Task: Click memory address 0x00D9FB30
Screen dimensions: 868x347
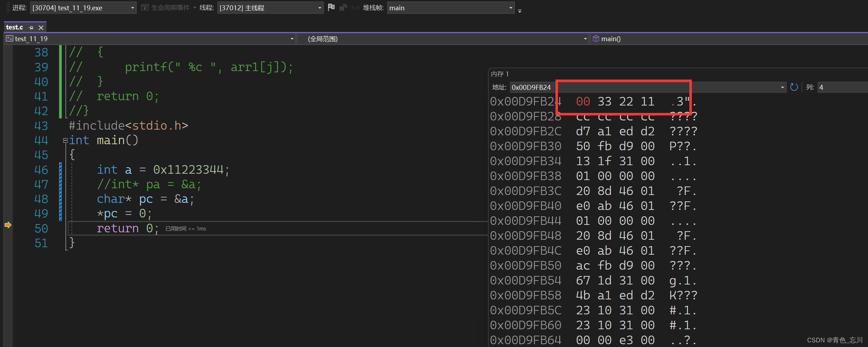Action: [526, 146]
